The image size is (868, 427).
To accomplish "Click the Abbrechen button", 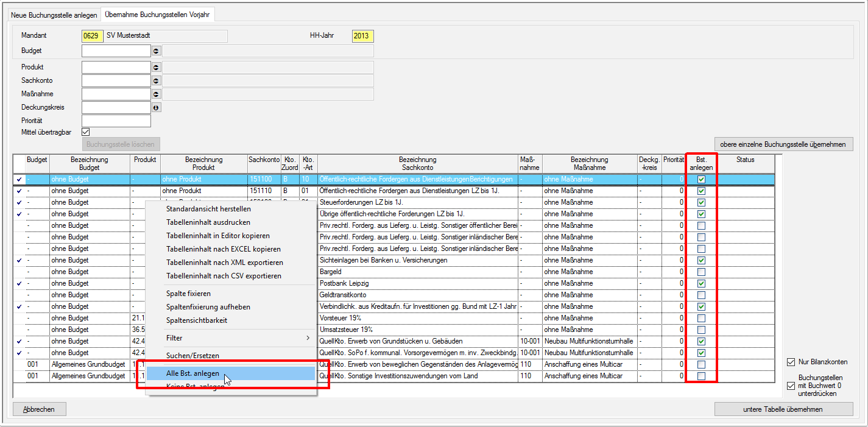I will pyautogui.click(x=39, y=409).
